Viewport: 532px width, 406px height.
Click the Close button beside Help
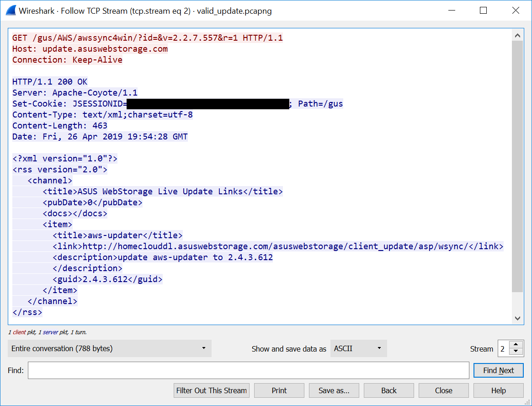pyautogui.click(x=443, y=390)
